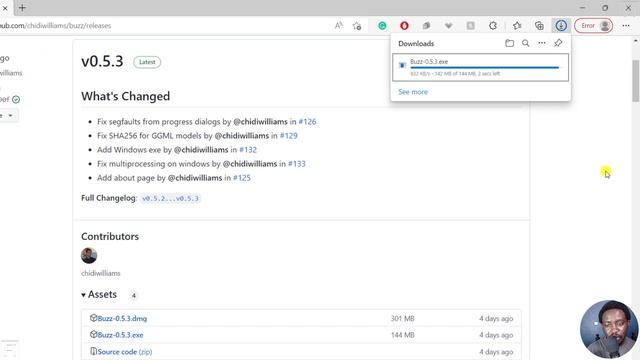Open the Collections icon
The height and width of the screenshot is (360, 640).
click(x=539, y=26)
